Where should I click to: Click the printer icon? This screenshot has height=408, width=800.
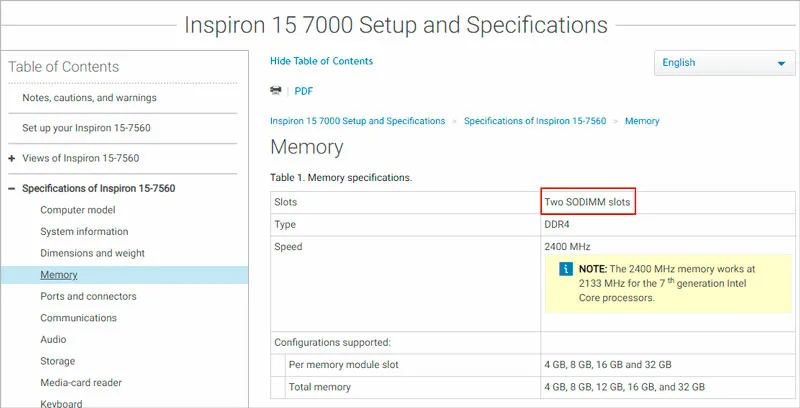click(x=276, y=91)
